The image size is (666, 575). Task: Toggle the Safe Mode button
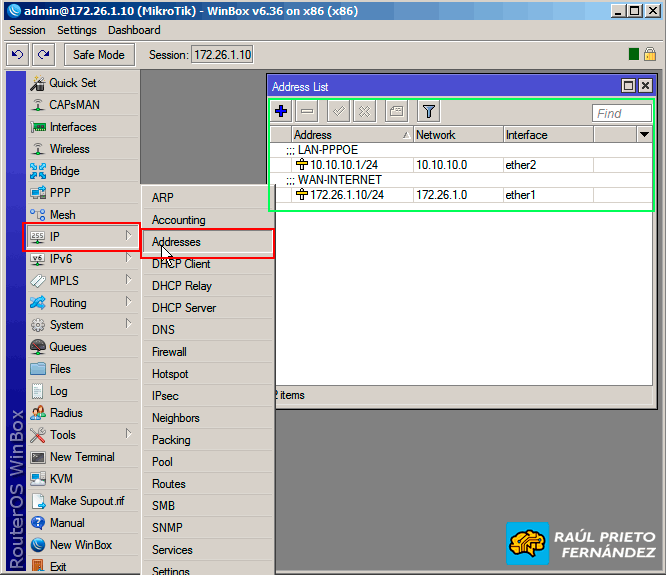pos(99,54)
